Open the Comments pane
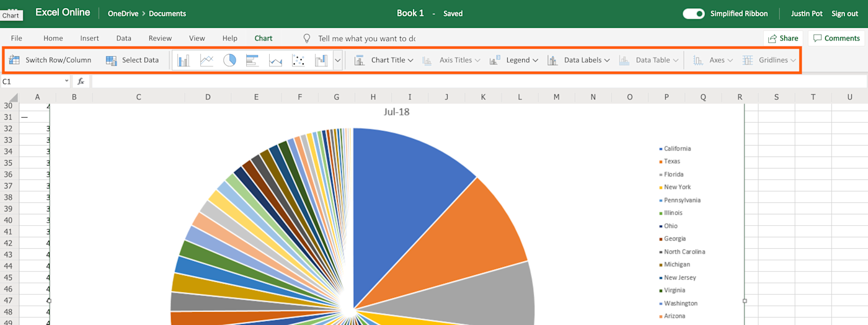Screen dimensions: 868x325 836,38
